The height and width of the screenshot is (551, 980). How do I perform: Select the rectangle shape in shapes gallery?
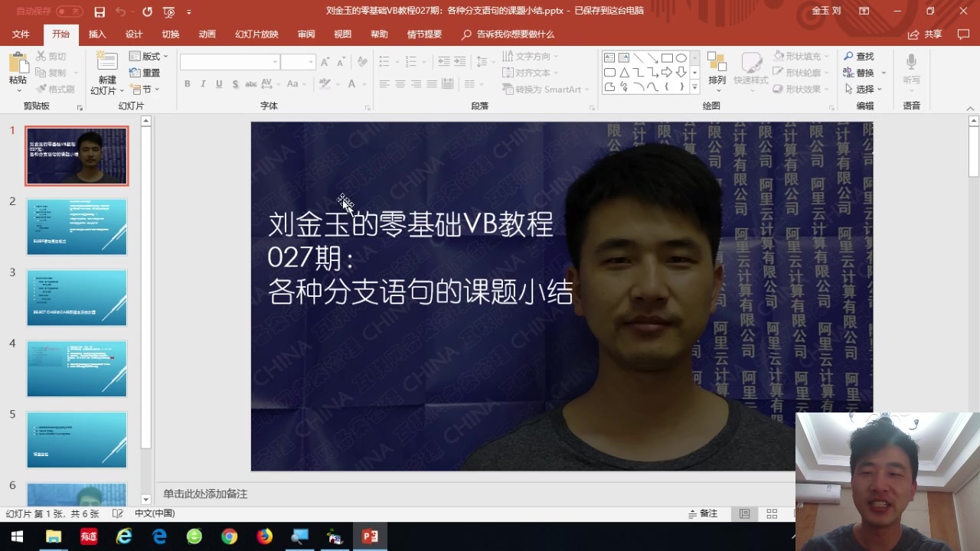(x=667, y=58)
